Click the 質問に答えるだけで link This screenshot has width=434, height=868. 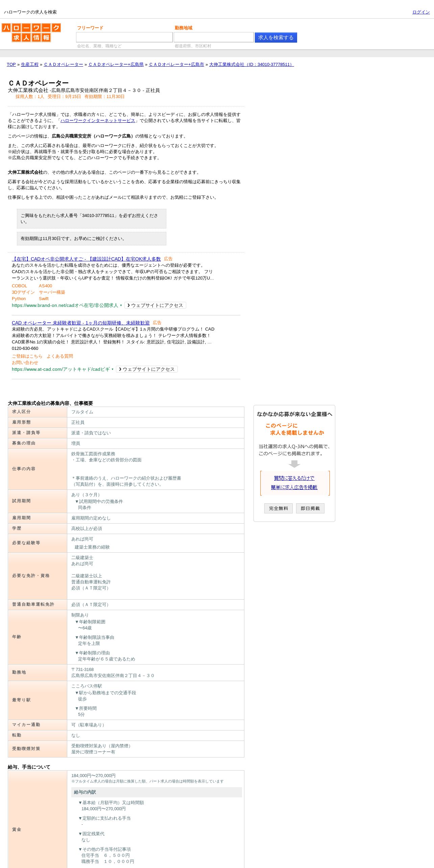[294, 478]
